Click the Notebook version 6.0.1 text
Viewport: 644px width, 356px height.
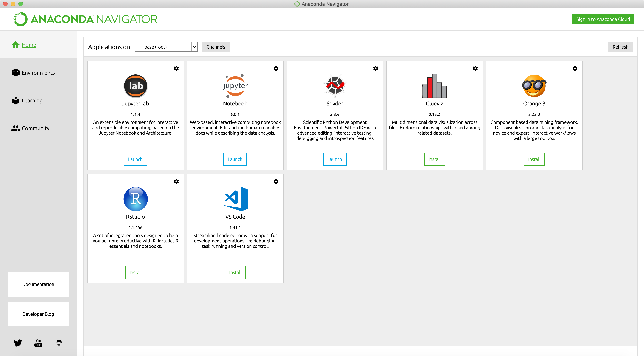coord(235,114)
